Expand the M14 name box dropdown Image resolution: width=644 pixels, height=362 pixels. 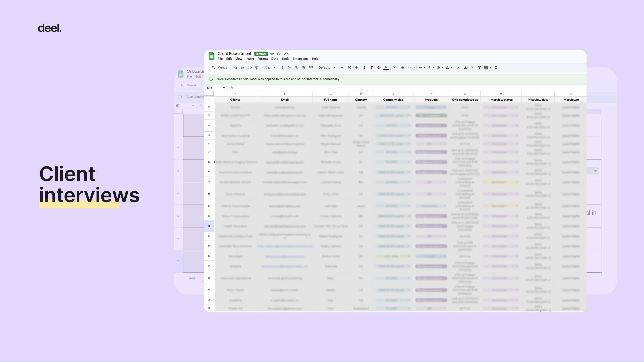[224, 88]
